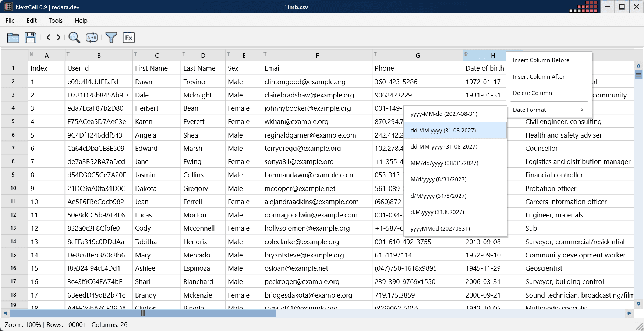Image resolution: width=644 pixels, height=331 pixels.
Task: Open the filter tool (funnel icon)
Action: coord(111,38)
